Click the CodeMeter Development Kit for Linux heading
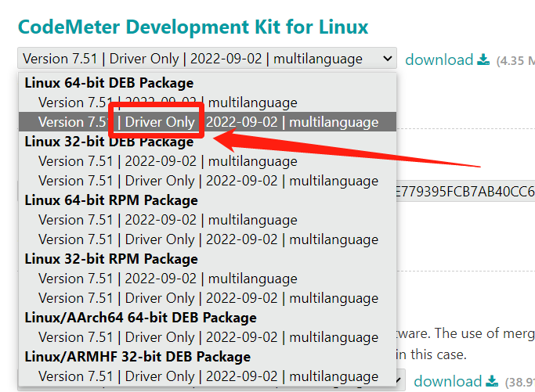Viewport: 535px width, 392px height. coord(193,27)
